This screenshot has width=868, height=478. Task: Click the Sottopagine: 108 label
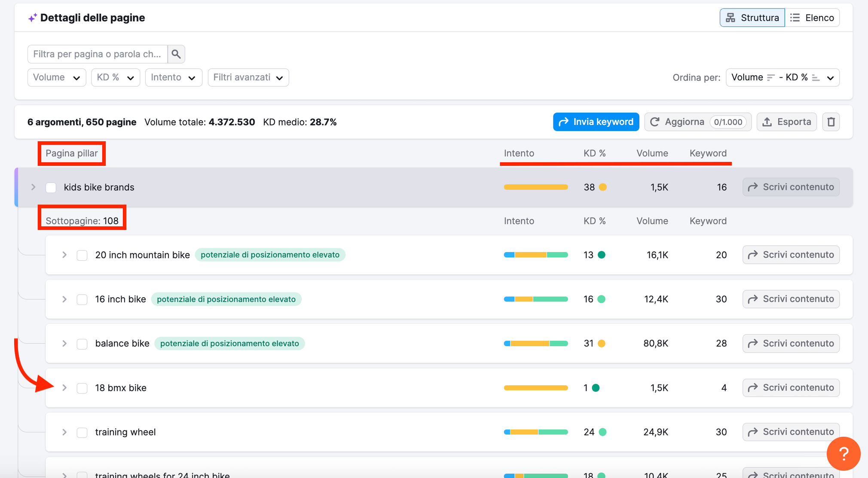pos(82,221)
